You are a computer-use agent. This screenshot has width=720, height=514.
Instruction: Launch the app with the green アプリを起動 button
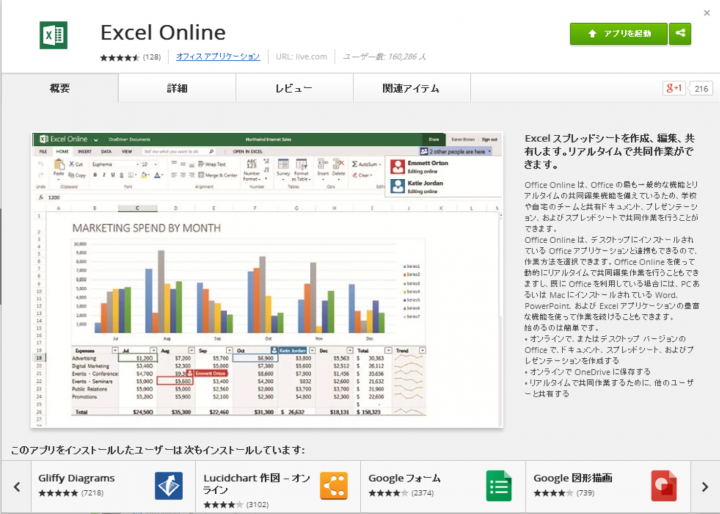click(x=619, y=34)
